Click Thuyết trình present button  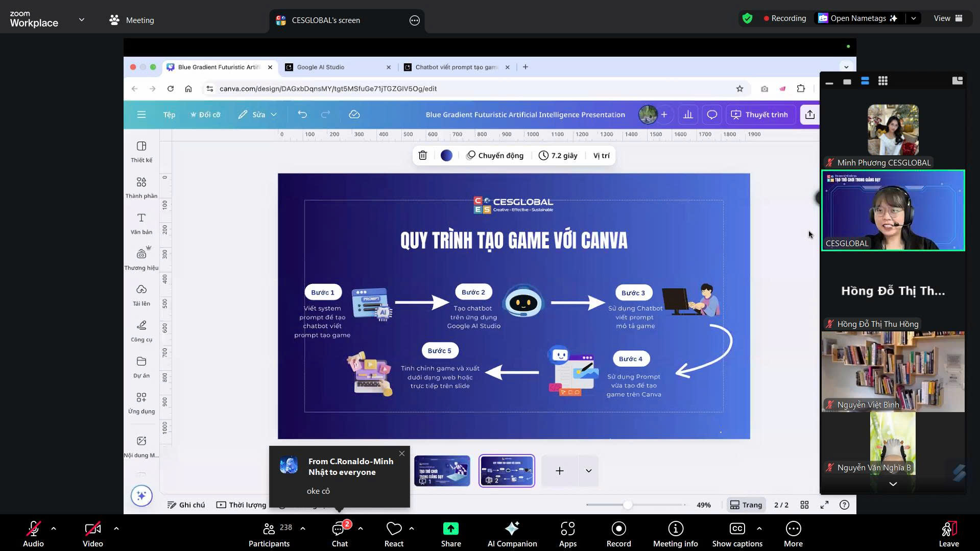(760, 114)
